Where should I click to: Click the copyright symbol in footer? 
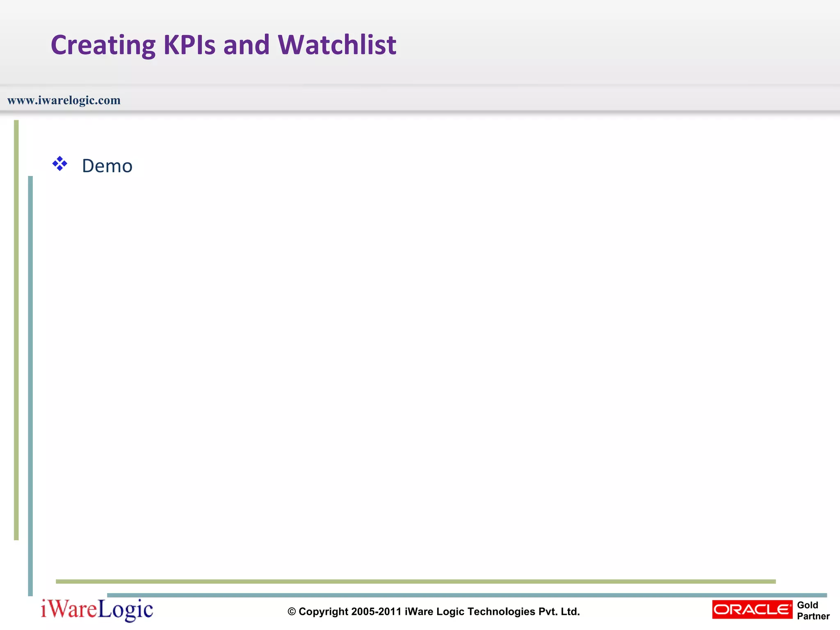292,612
